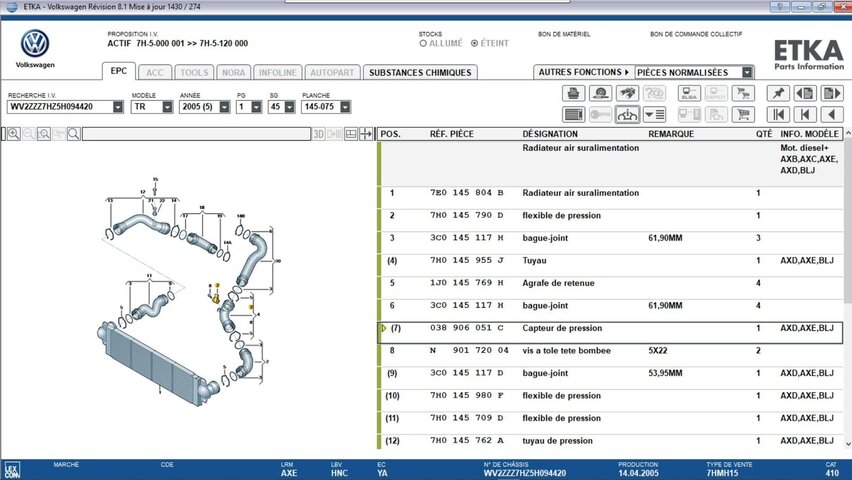
Task: Click the expand-arrow panel icon
Action: (x=366, y=134)
